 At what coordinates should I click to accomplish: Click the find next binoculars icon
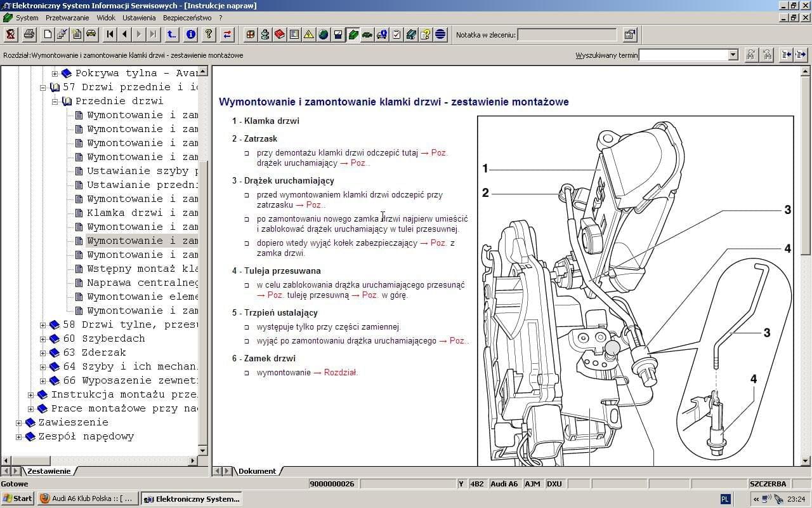[x=767, y=55]
